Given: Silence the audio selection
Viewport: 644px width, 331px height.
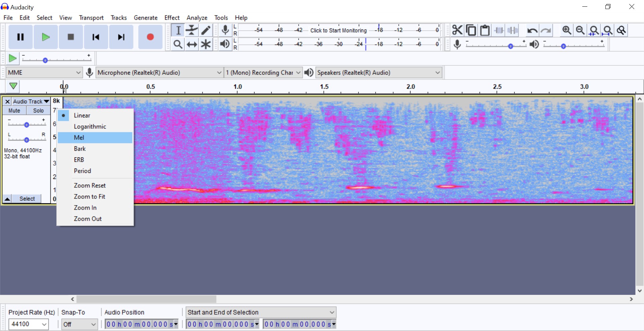Looking at the screenshot, I should (513, 30).
